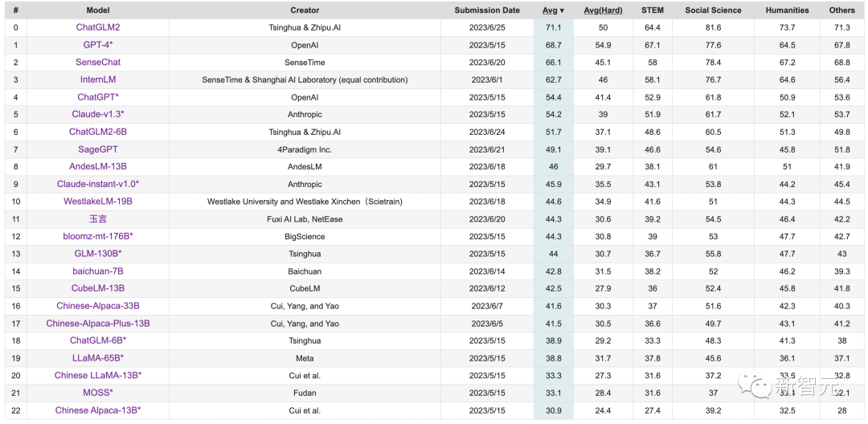Open the baichuan-7B model link

click(x=98, y=271)
